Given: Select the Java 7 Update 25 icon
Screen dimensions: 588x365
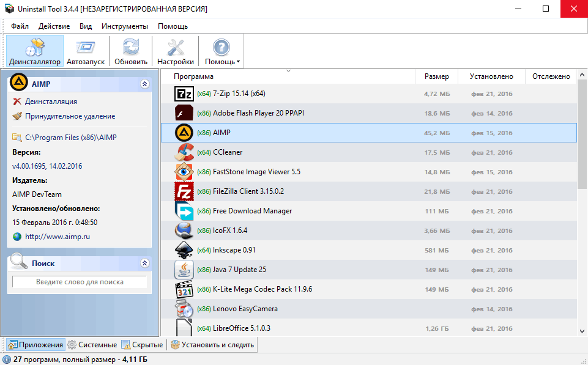Looking at the screenshot, I should point(184,270).
